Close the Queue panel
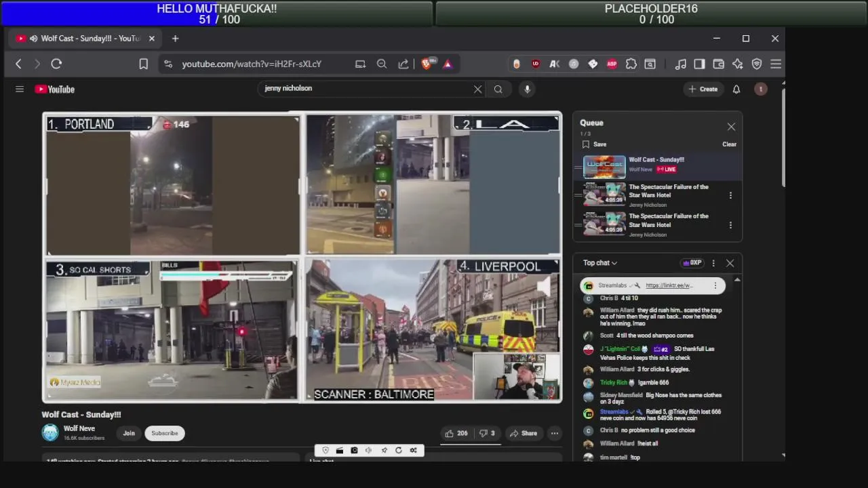This screenshot has height=488, width=868. (731, 127)
